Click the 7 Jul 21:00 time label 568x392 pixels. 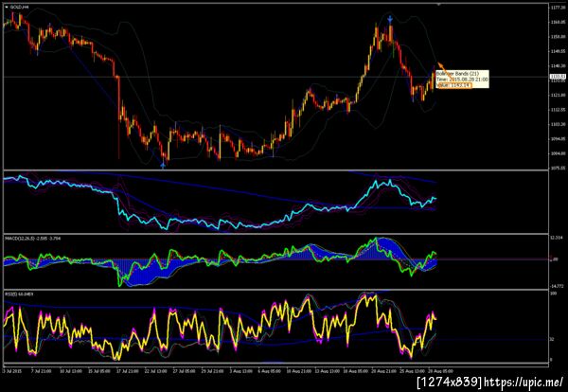41,371
